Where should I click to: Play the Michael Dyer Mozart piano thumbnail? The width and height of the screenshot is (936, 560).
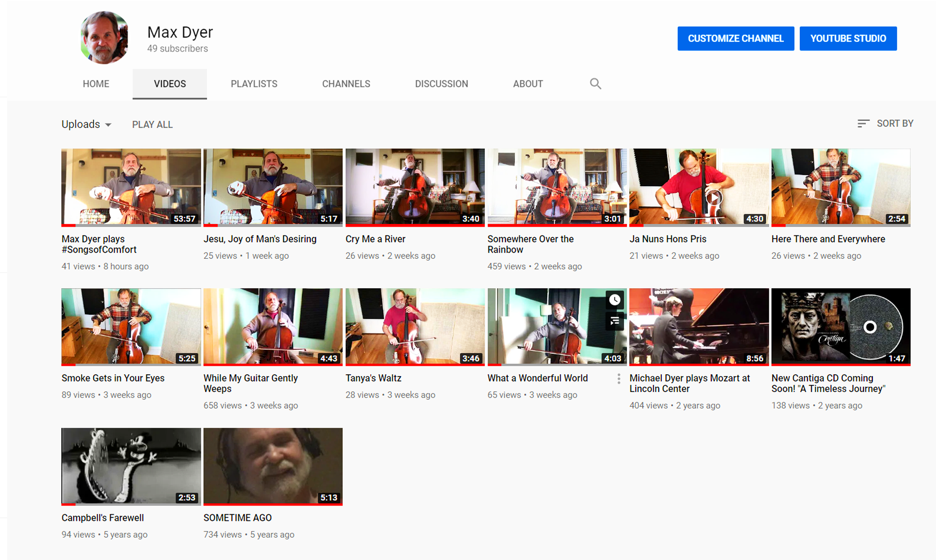coord(699,327)
